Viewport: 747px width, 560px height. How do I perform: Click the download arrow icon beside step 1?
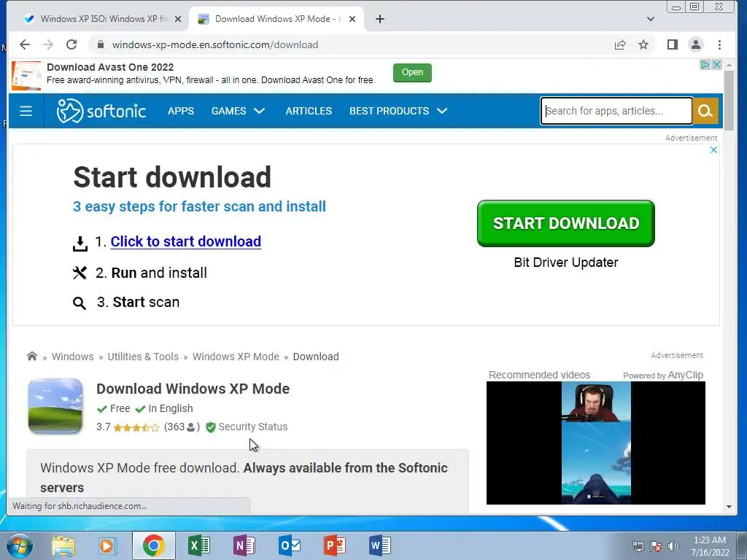80,244
